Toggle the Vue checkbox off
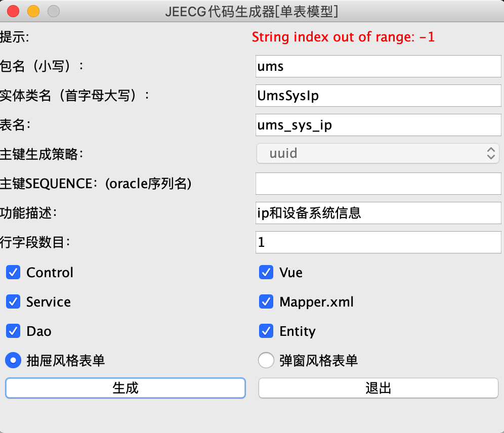The width and height of the screenshot is (504, 433). pyautogui.click(x=266, y=272)
